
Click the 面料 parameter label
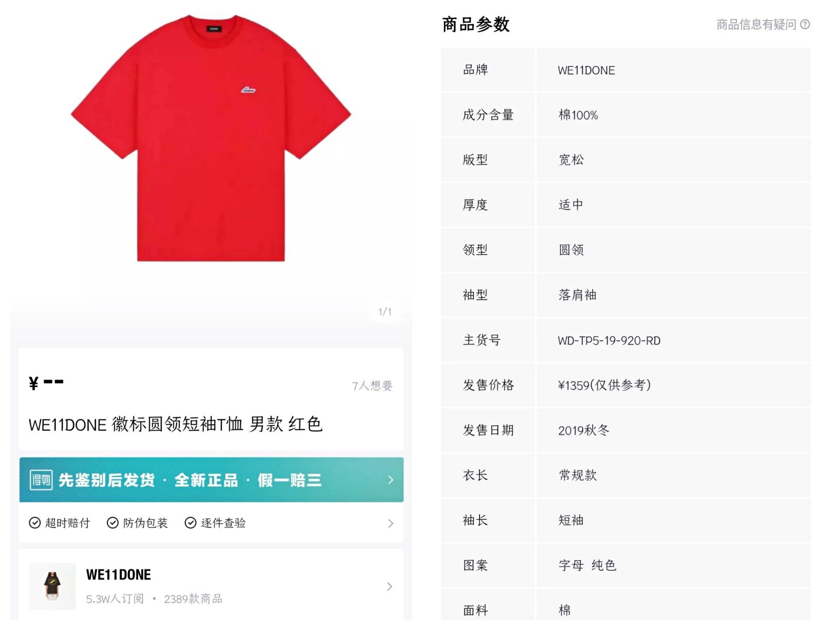(x=476, y=611)
